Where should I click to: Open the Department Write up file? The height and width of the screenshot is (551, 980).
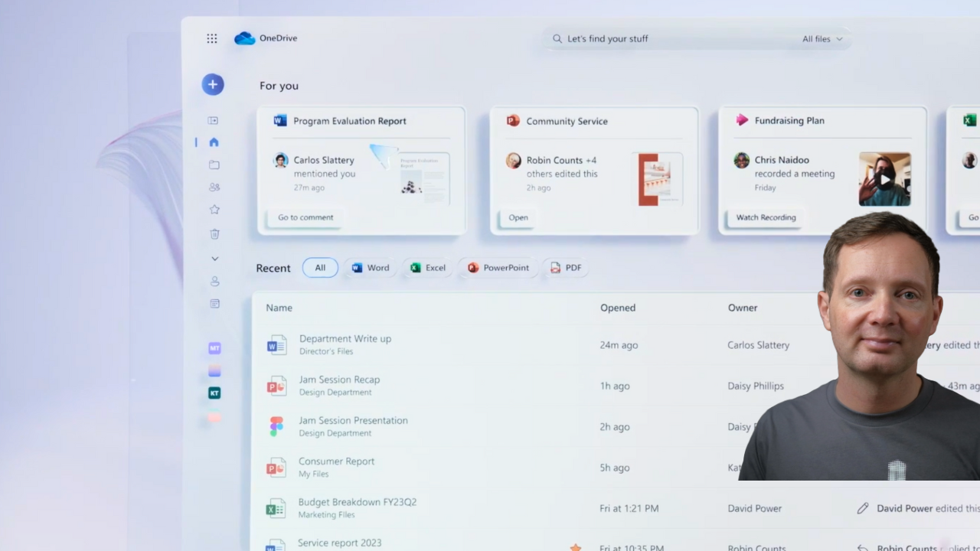point(345,338)
